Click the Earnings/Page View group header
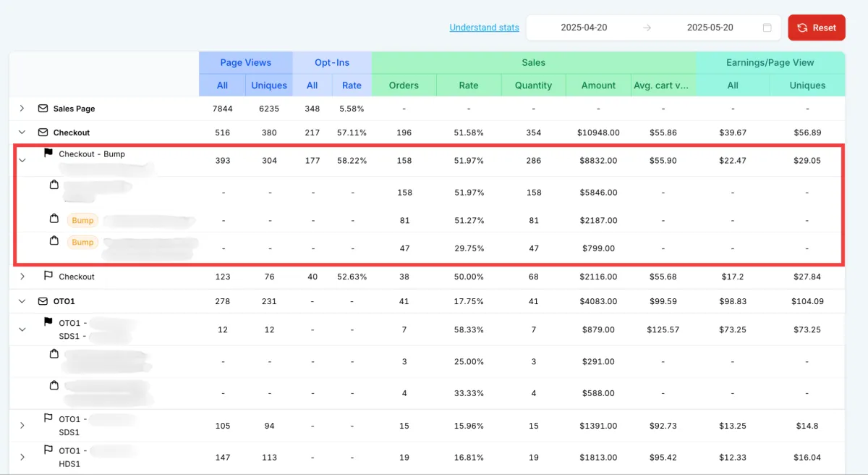 tap(770, 62)
